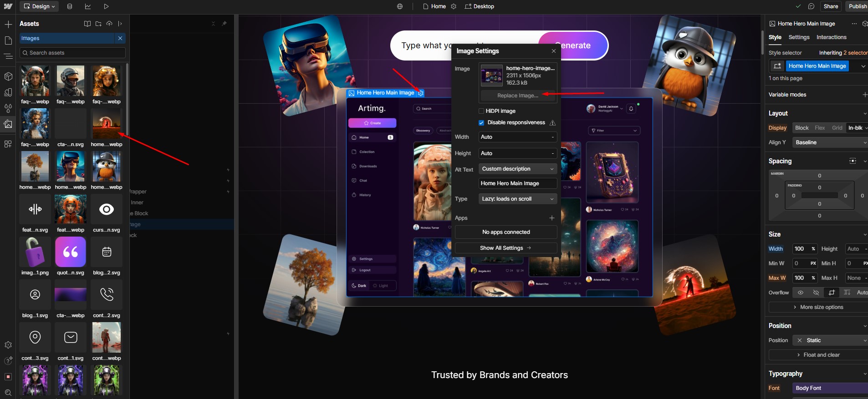Open page settings gear next to Home

(x=454, y=6)
